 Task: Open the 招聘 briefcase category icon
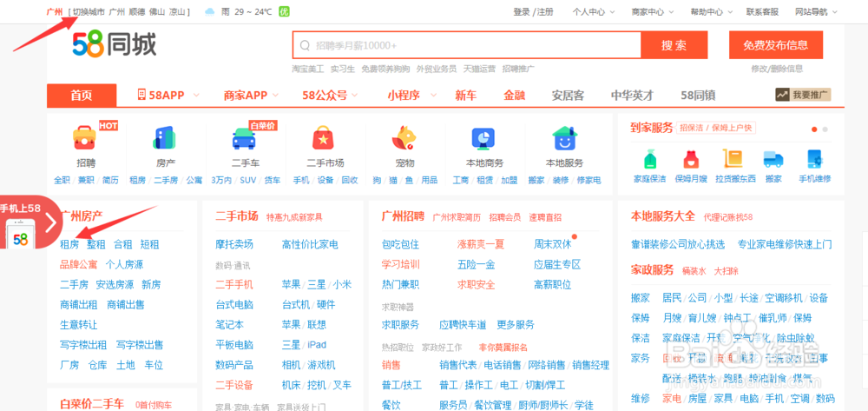point(85,138)
